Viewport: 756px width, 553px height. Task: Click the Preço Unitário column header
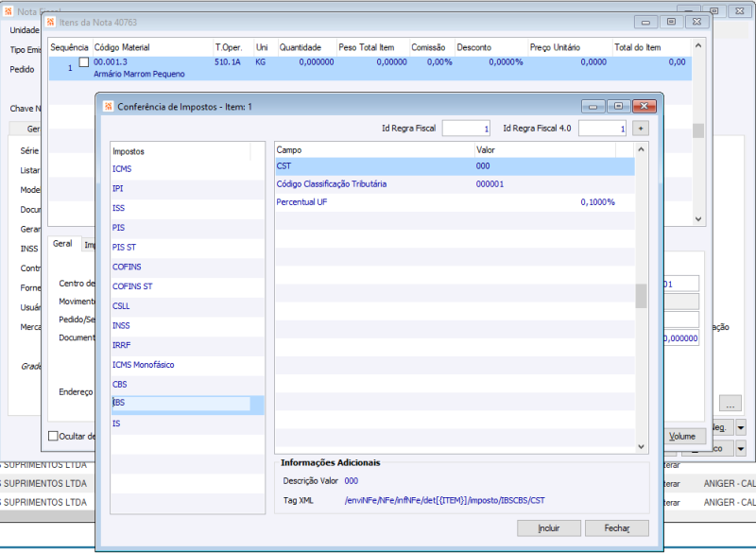pos(570,47)
